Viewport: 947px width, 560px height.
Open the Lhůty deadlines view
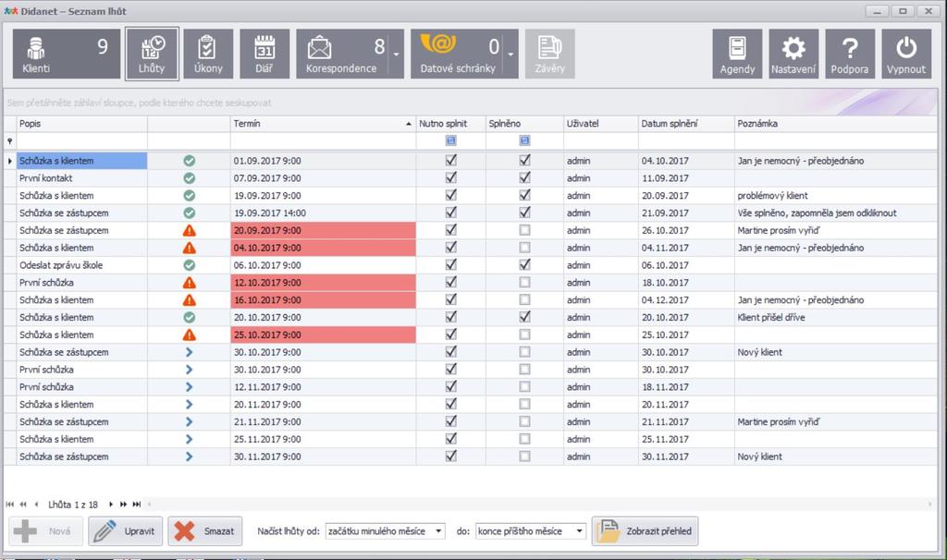(152, 54)
